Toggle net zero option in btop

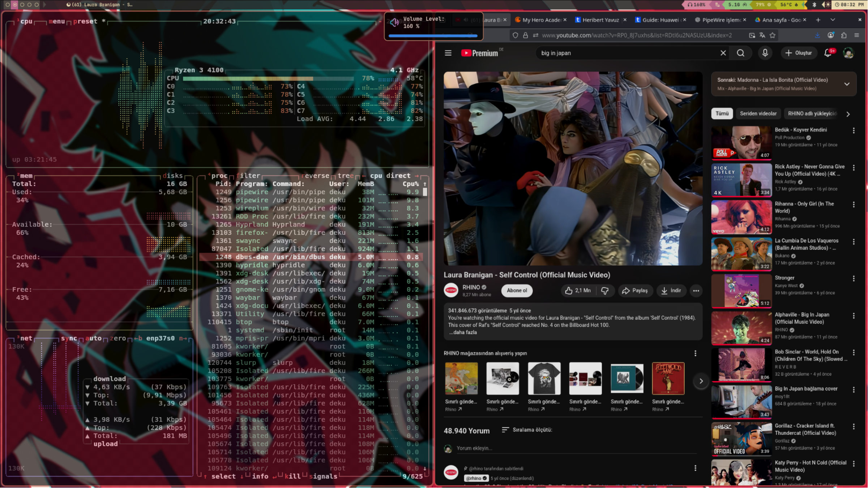(x=118, y=338)
